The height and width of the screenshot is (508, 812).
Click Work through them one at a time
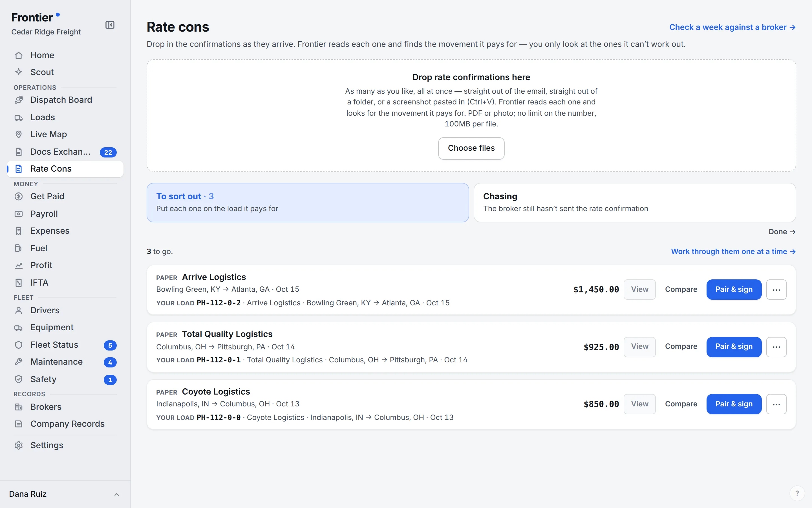click(733, 251)
